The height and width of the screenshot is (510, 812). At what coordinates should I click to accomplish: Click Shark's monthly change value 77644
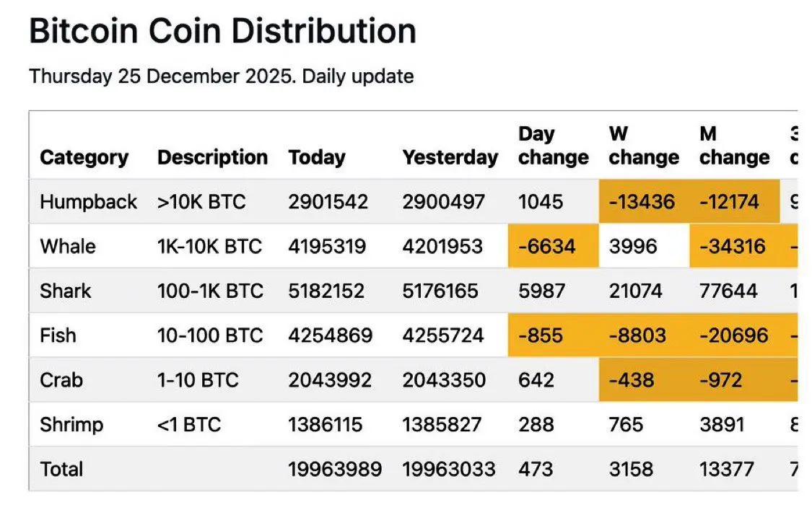pos(728,291)
